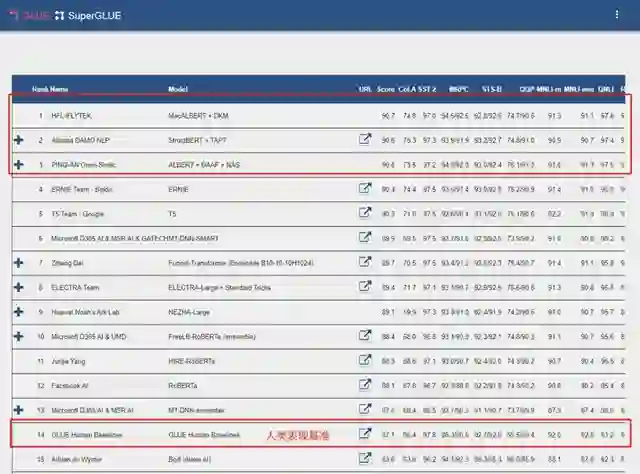
Task: Select the HFL iFLYTEK name cell
Action: (71, 116)
